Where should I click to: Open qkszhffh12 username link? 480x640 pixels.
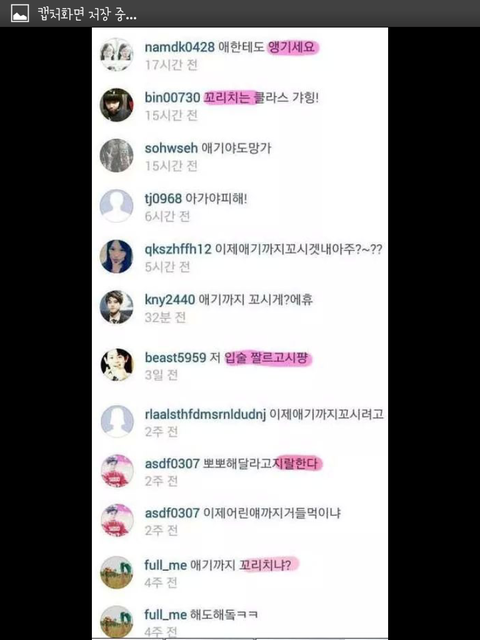178,249
